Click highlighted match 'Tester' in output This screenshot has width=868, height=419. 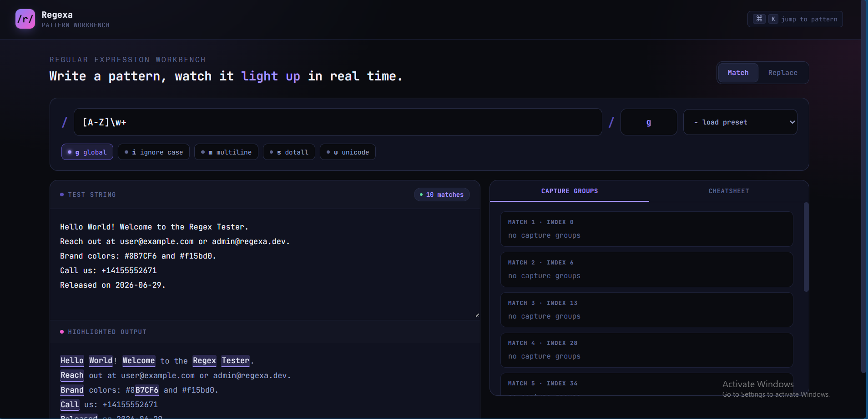click(x=235, y=361)
